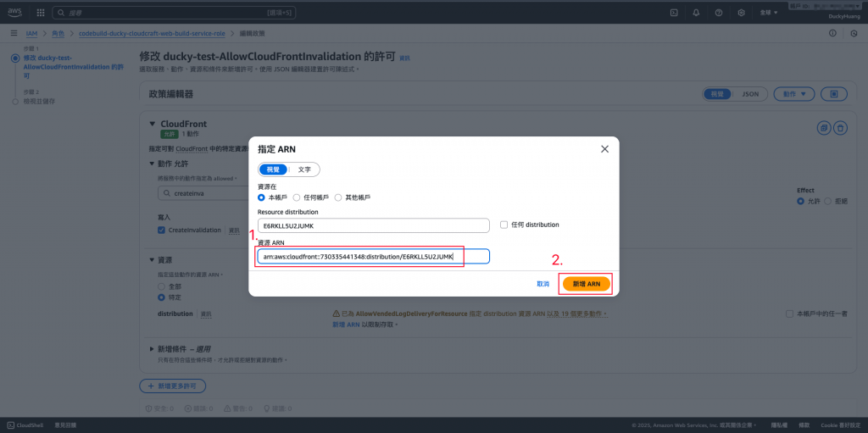Open the info panel icon at top right

[832, 34]
